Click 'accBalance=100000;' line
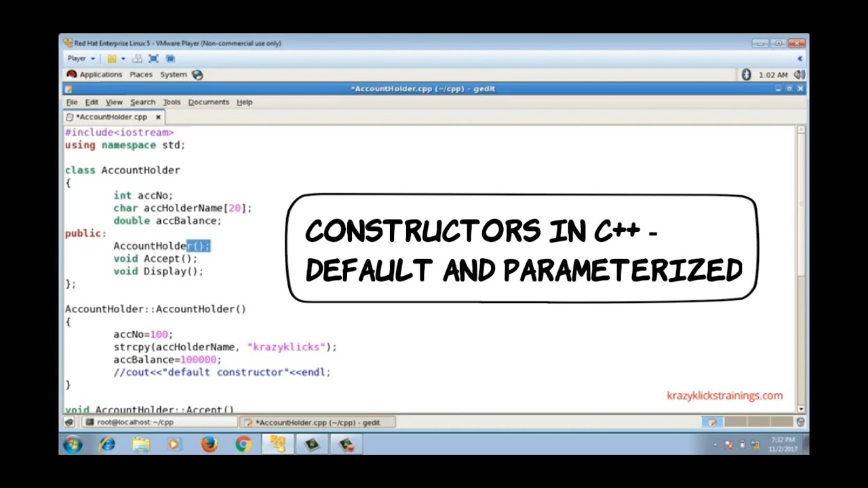This screenshot has height=488, width=868. click(x=167, y=360)
